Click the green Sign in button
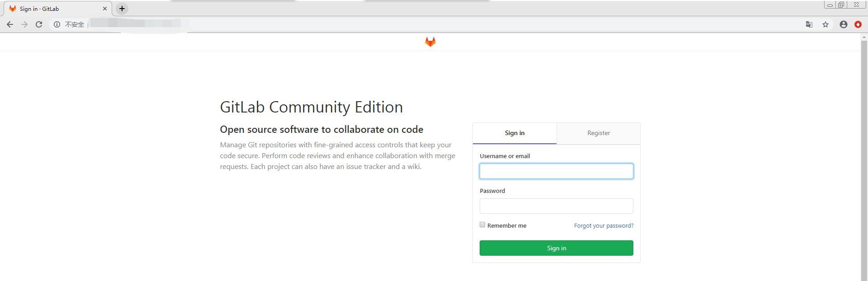The width and height of the screenshot is (868, 281). (x=557, y=248)
